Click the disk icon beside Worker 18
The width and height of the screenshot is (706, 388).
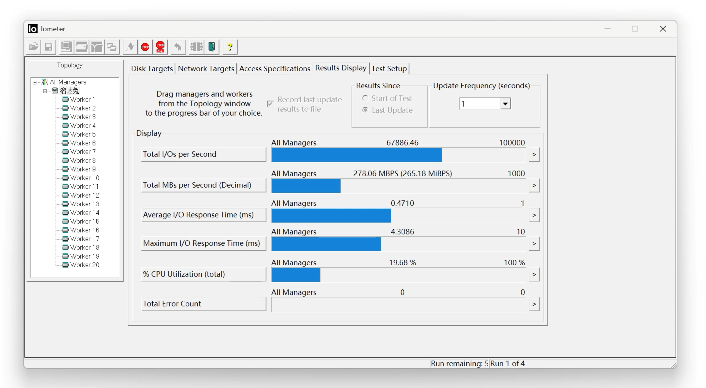pyautogui.click(x=65, y=248)
